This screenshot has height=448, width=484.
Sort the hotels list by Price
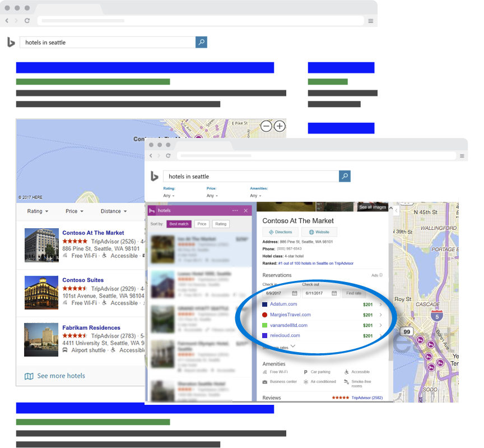click(202, 224)
